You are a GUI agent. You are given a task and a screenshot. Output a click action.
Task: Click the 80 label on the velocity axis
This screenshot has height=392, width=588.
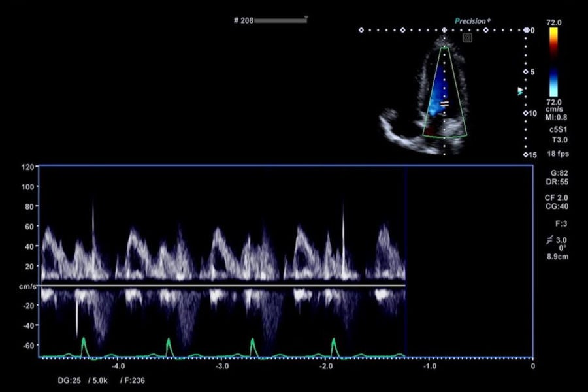pos(29,206)
